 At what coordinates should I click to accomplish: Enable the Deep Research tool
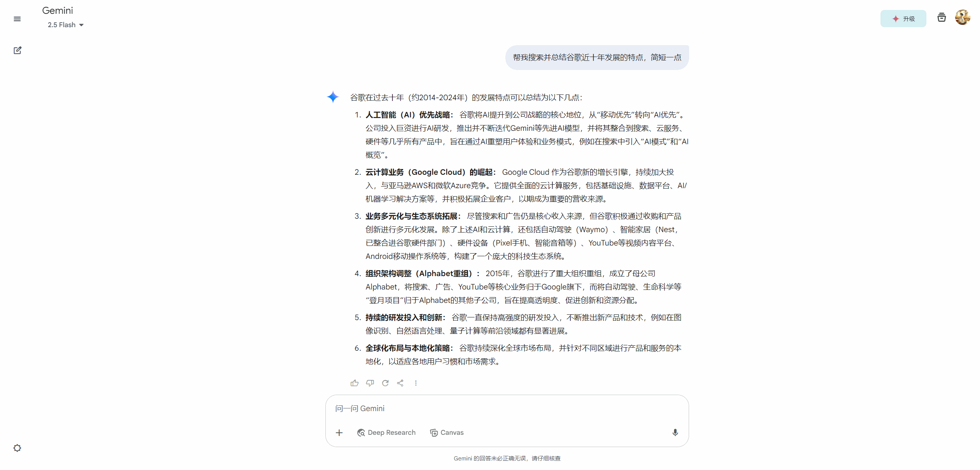[x=386, y=433]
